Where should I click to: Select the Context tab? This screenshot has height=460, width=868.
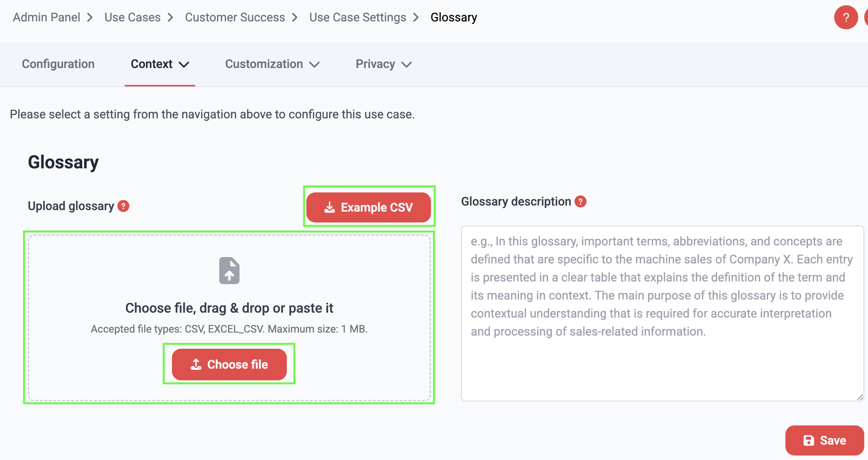tap(152, 64)
